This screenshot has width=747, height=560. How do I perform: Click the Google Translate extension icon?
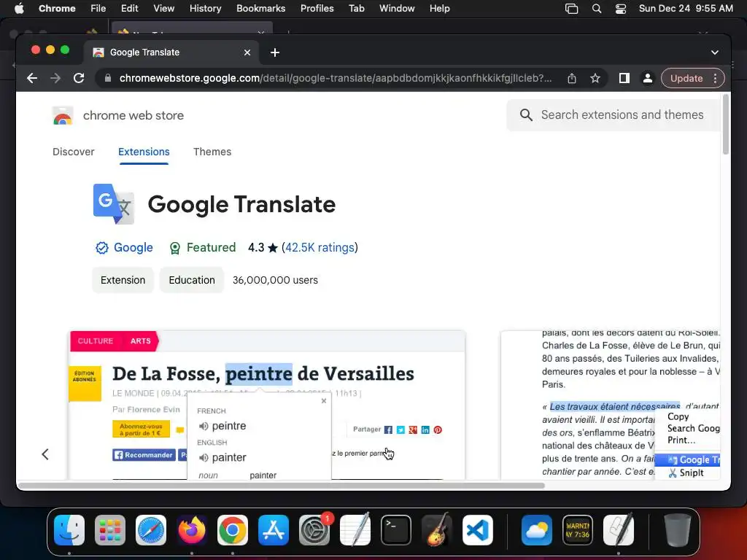point(113,204)
